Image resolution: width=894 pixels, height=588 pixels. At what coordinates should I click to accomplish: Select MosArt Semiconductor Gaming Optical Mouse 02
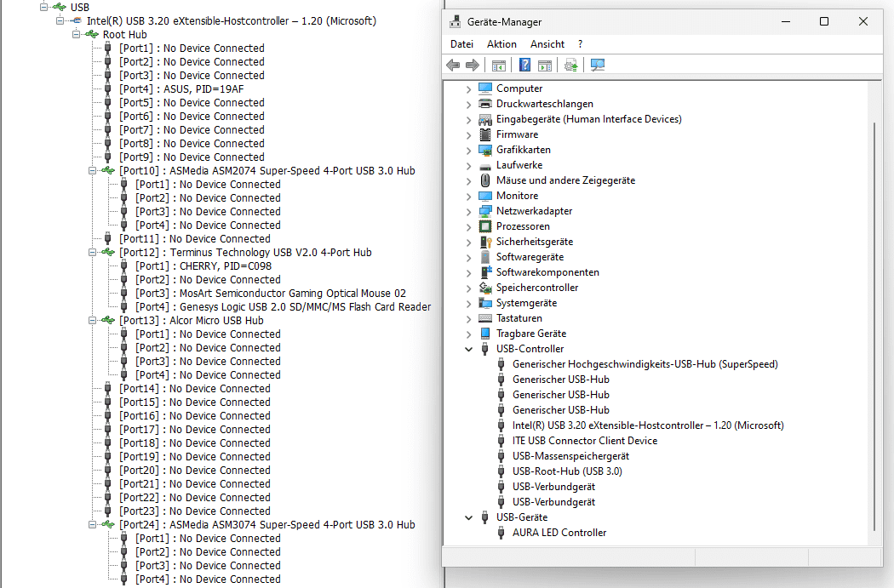[271, 294]
